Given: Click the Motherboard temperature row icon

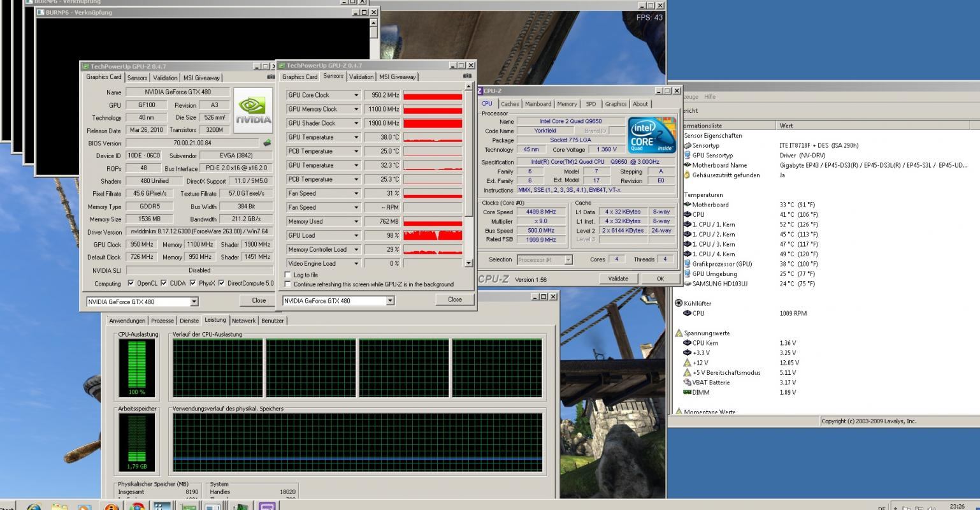Looking at the screenshot, I should tap(688, 205).
